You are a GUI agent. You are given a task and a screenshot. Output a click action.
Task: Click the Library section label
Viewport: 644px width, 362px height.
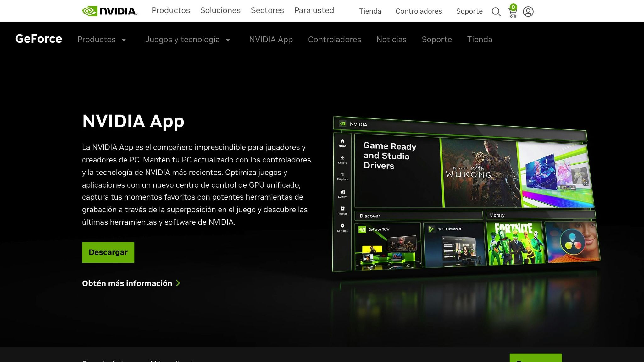coord(497,215)
